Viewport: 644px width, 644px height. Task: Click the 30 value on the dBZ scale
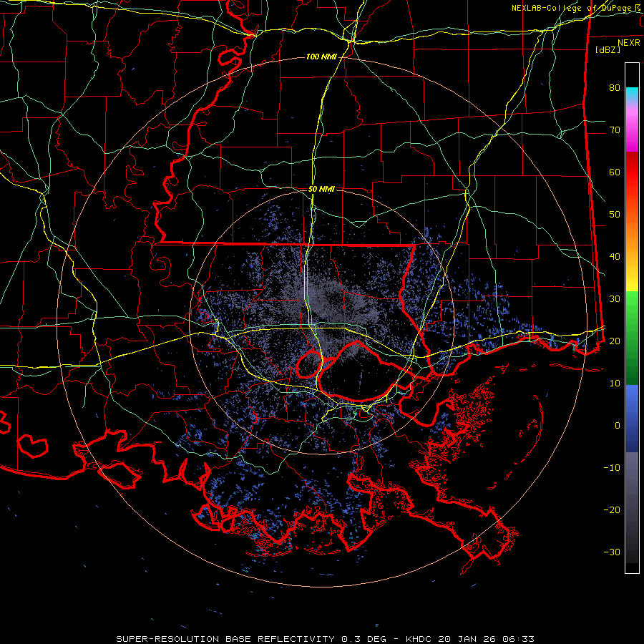pos(615,299)
